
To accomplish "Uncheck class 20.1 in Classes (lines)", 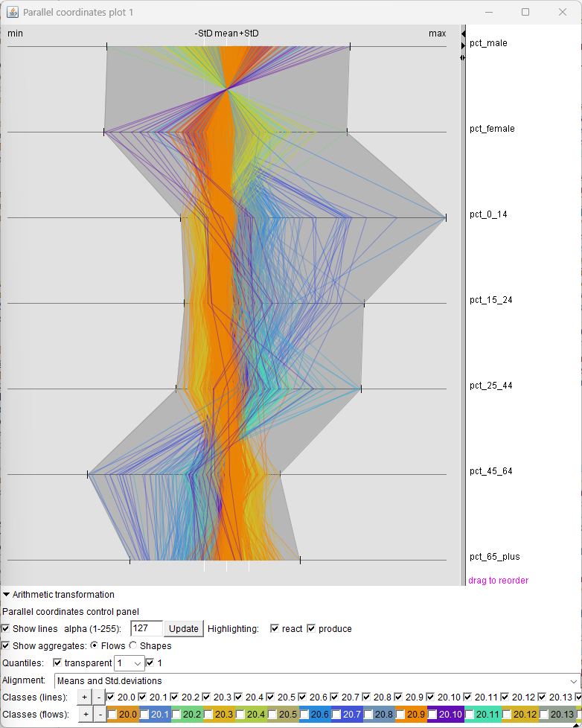I will tap(142, 697).
